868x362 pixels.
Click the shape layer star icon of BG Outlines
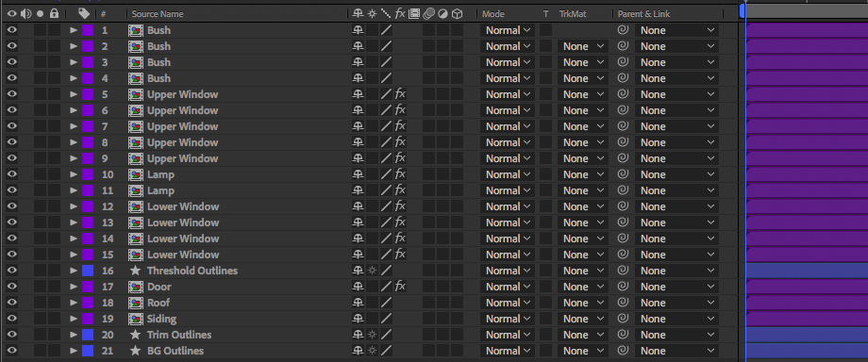click(135, 351)
